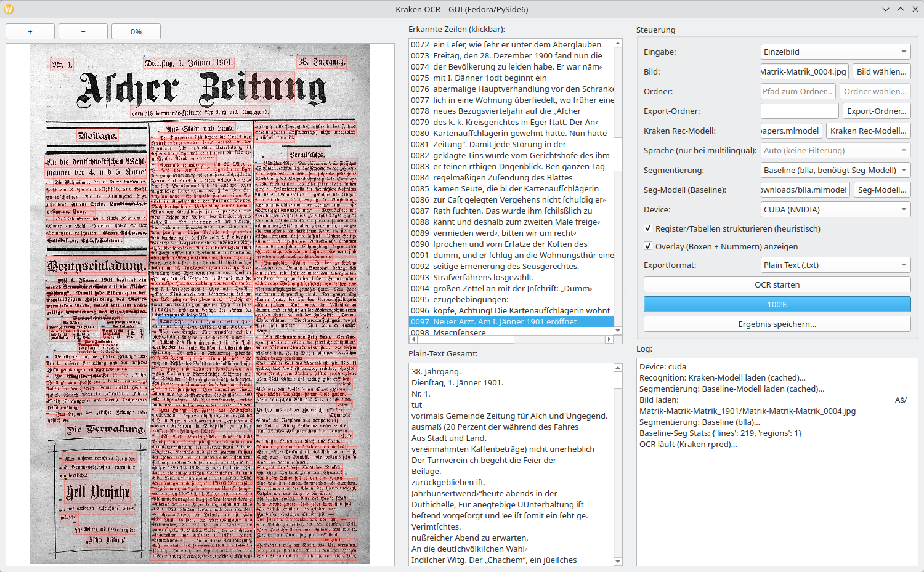The image size is (924, 572).
Task: Select line 0082 'geklagte Tins wurde vom Gerichtshofe'
Action: tap(511, 155)
